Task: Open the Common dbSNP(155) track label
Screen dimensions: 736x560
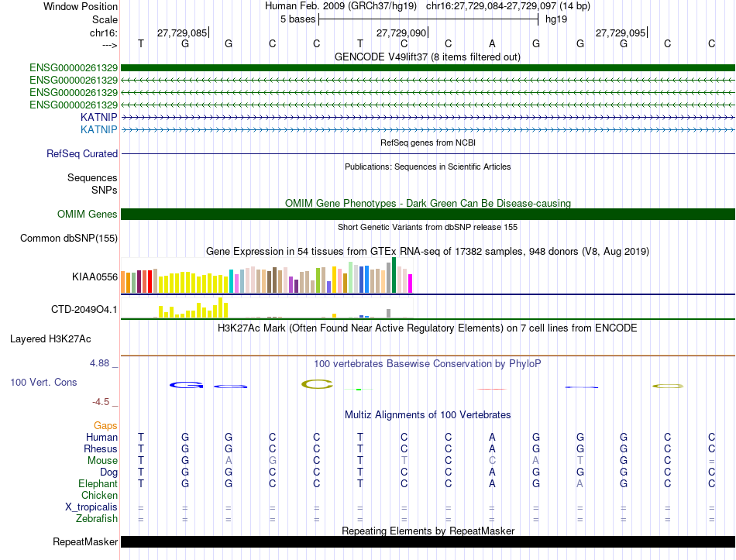Action: 69,239
